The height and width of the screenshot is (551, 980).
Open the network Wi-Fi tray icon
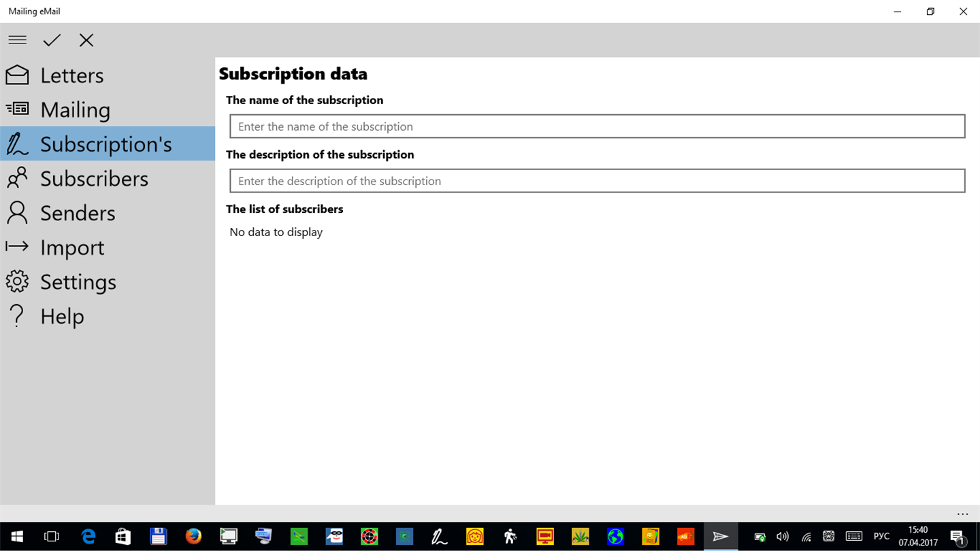806,537
